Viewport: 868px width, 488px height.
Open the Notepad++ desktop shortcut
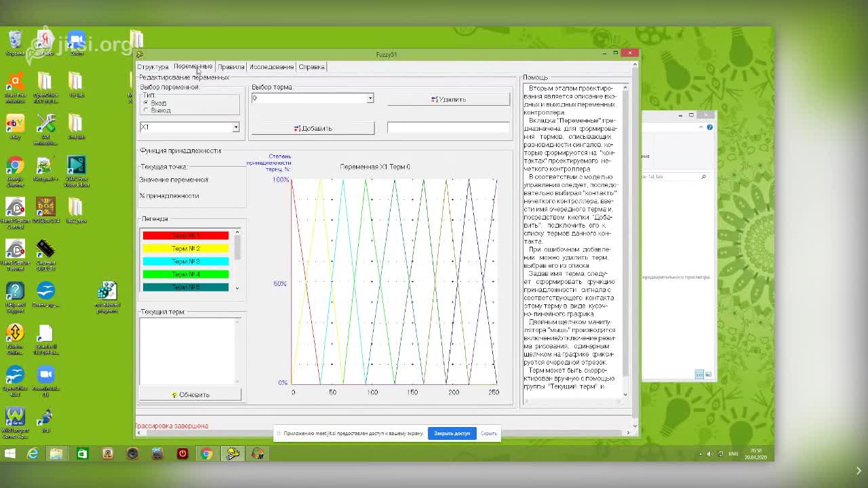tap(45, 169)
